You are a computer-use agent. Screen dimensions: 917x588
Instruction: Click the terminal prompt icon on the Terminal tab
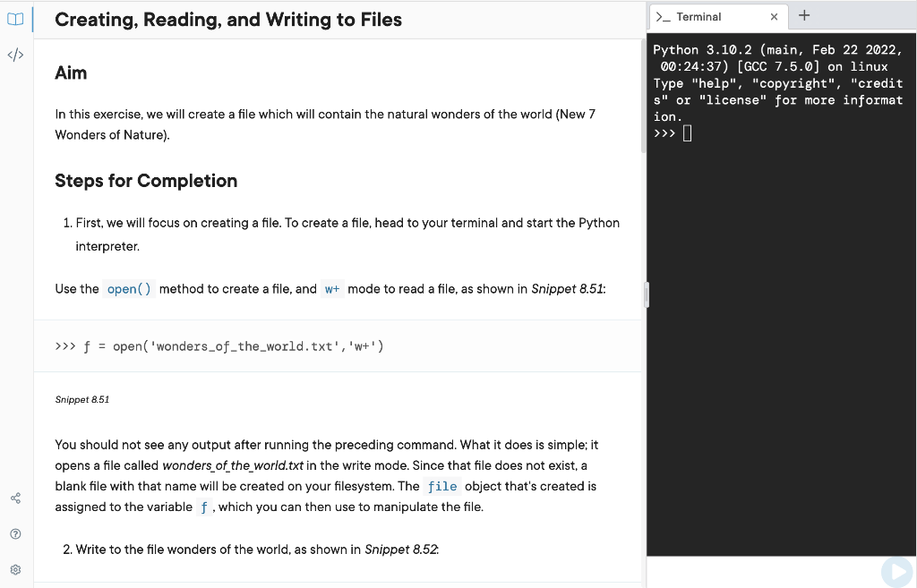click(x=662, y=15)
